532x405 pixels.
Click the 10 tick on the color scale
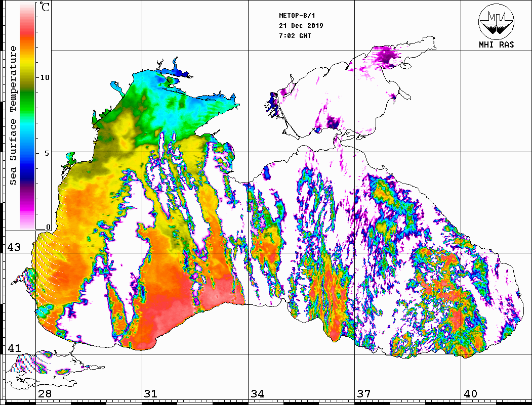coord(45,77)
